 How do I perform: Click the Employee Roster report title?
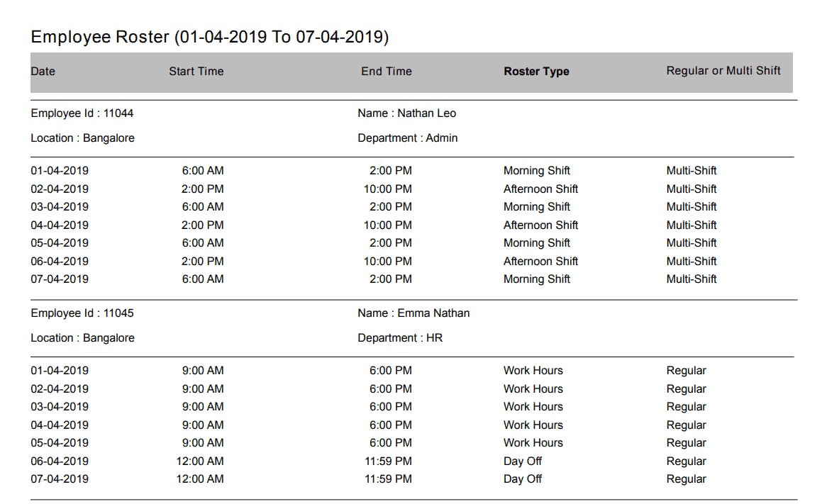210,37
